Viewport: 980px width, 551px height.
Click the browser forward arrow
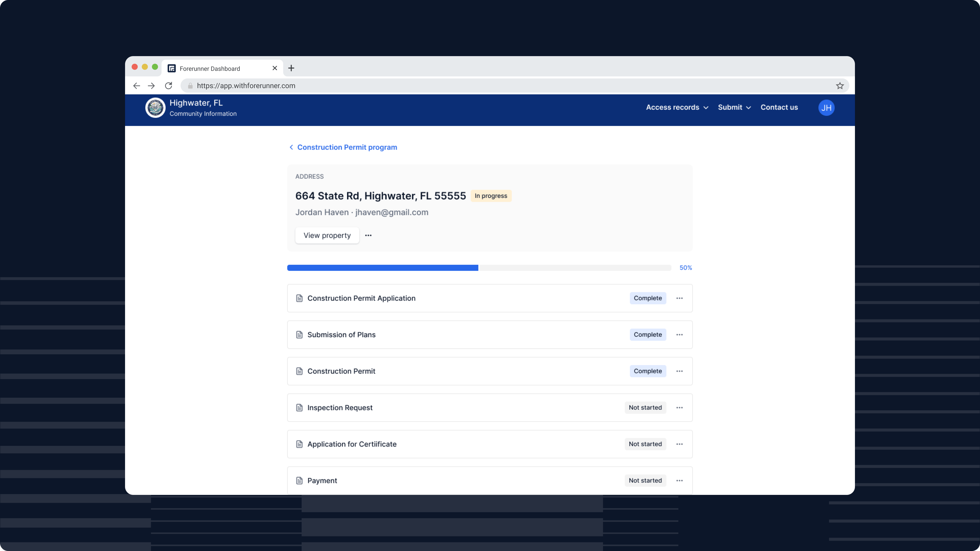pyautogui.click(x=151, y=85)
